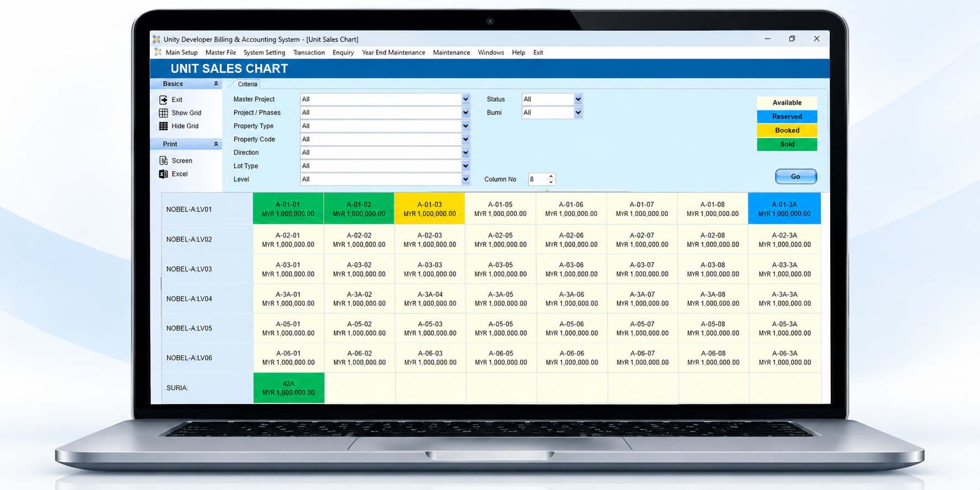Select booked unit A-01-03

(430, 209)
